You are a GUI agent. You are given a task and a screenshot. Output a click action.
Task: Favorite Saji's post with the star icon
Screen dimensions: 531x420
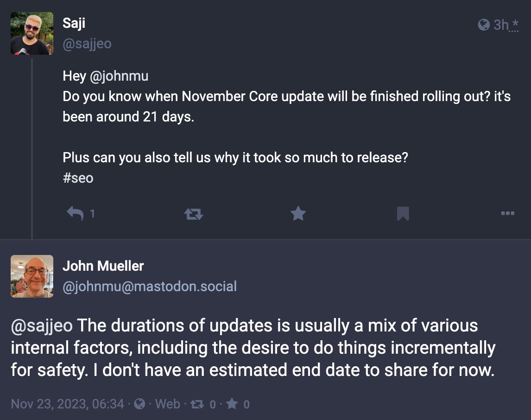click(298, 213)
